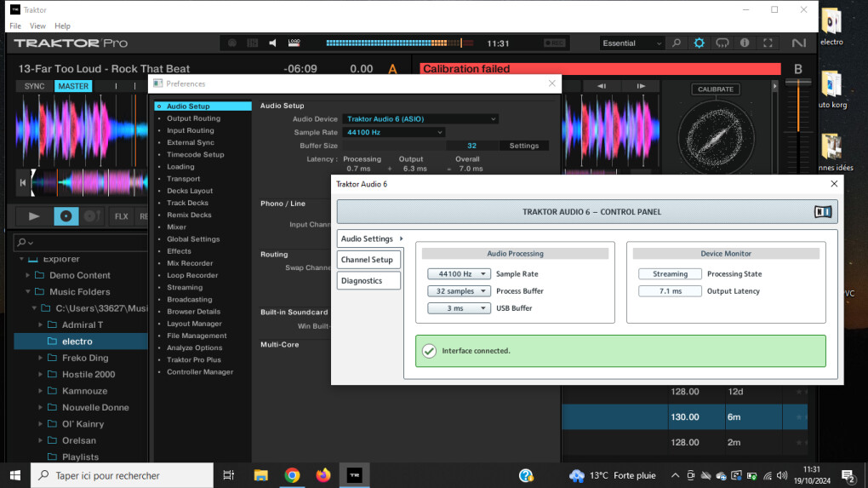
Task: Click the round status icon in header
Action: (x=232, y=43)
